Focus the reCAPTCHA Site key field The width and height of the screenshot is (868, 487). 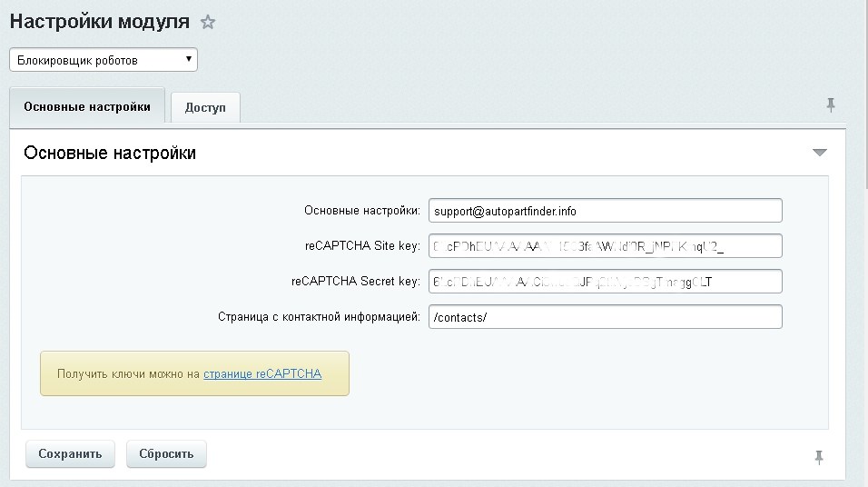(x=605, y=246)
